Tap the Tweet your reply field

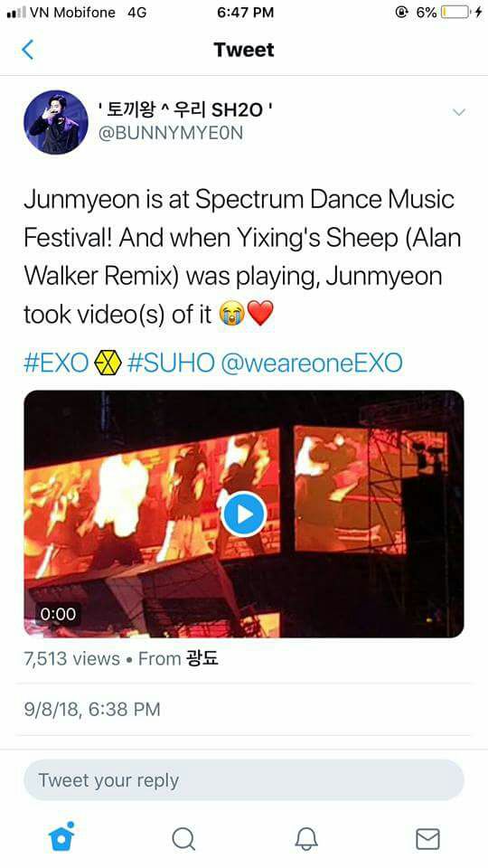pos(243,780)
